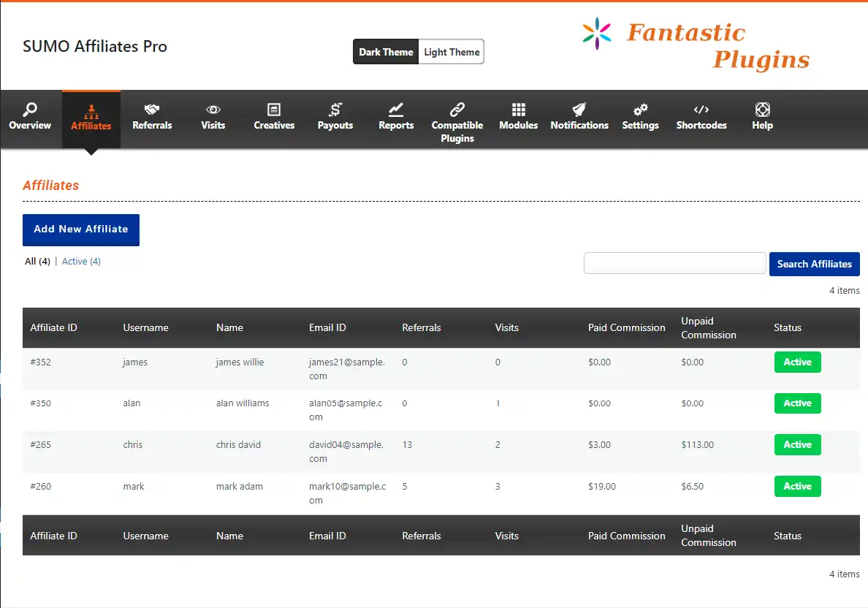Viewport: 868px width, 608px height.
Task: Click the Affiliates section heading
Action: click(51, 186)
